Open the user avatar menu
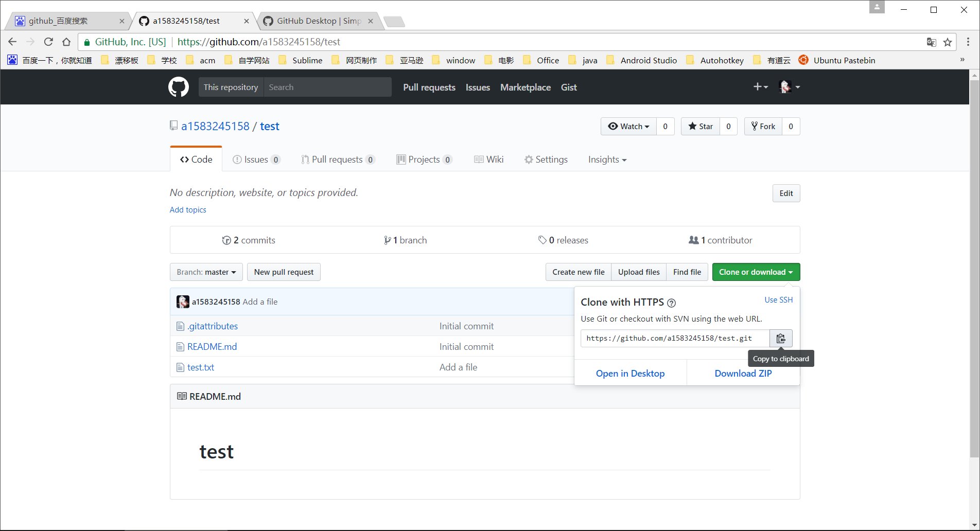The width and height of the screenshot is (980, 531). click(x=790, y=87)
